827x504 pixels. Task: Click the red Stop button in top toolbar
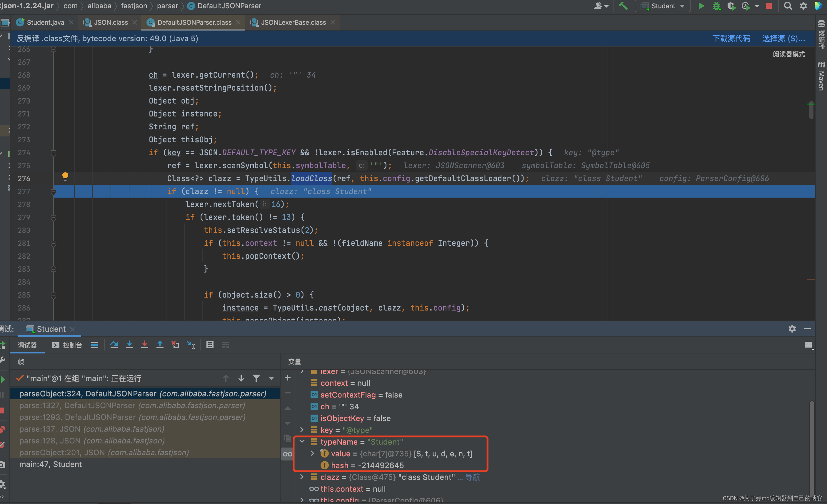pyautogui.click(x=768, y=6)
